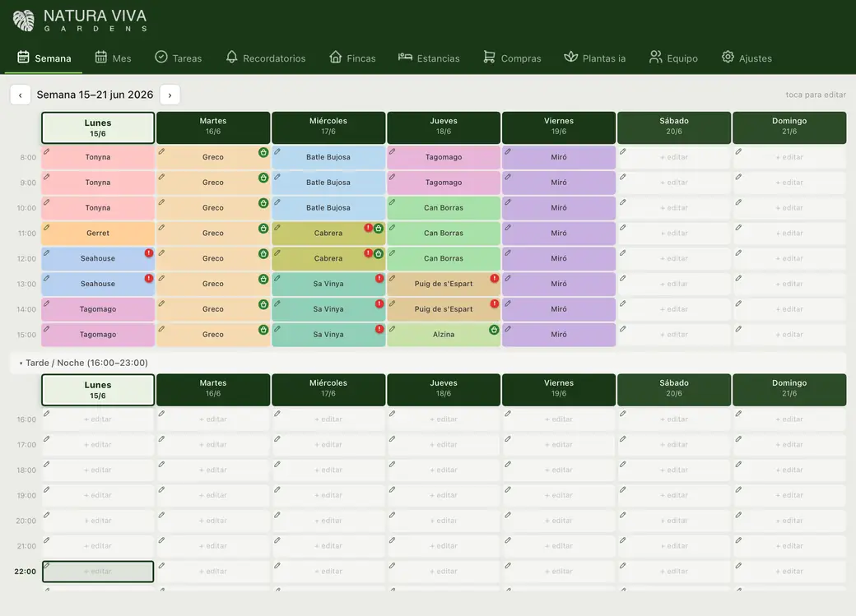The image size is (856, 616).
Task: Click the red alert badge on Miércoles 15:00 Sa Vinya
Action: (x=379, y=330)
